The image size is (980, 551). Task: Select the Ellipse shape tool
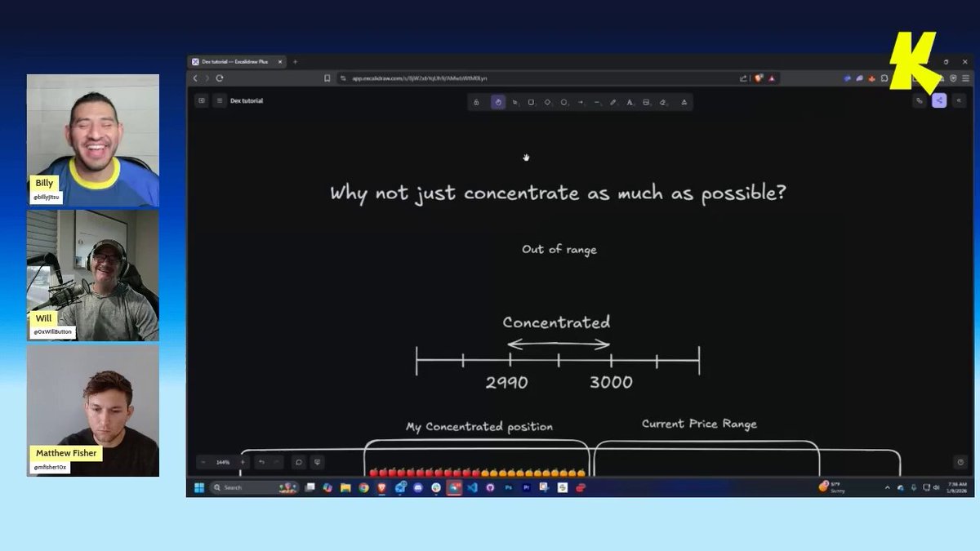(x=563, y=102)
